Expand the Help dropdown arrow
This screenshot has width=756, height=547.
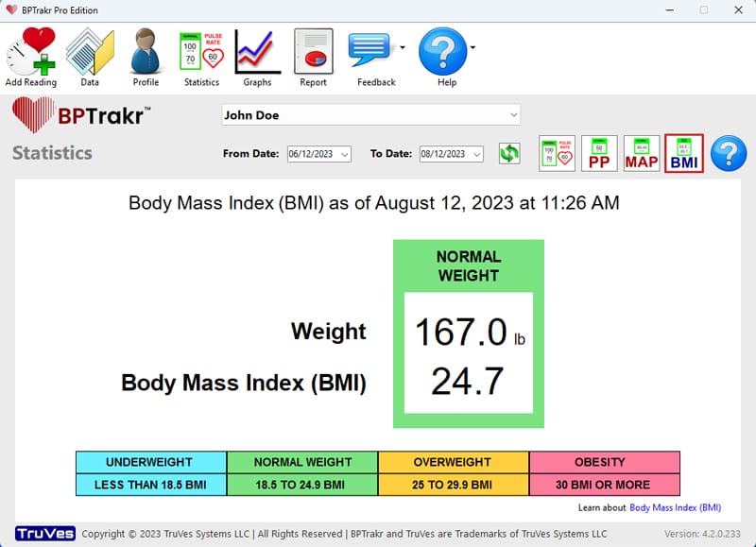pyautogui.click(x=472, y=46)
